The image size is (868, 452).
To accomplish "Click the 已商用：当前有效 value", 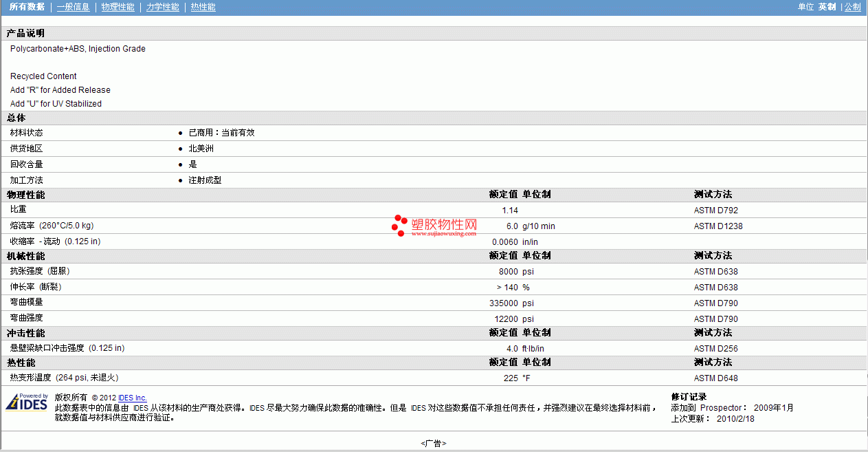I will (221, 133).
